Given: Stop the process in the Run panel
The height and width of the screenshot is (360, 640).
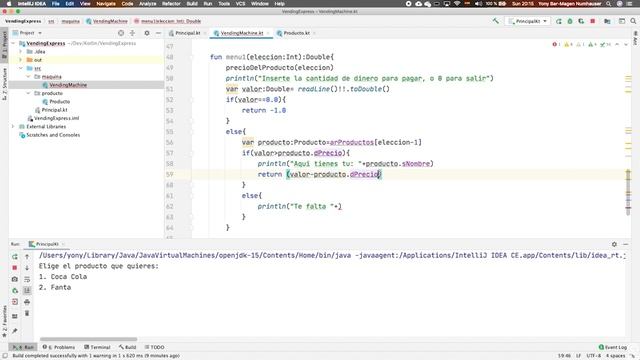Looking at the screenshot, I should point(15,268).
